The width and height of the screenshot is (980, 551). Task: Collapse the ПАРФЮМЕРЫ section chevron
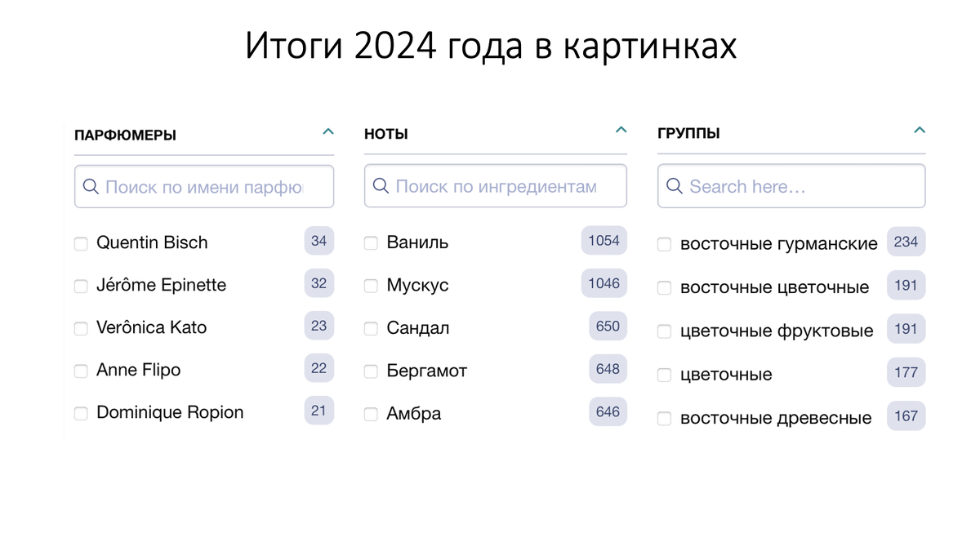tap(328, 131)
